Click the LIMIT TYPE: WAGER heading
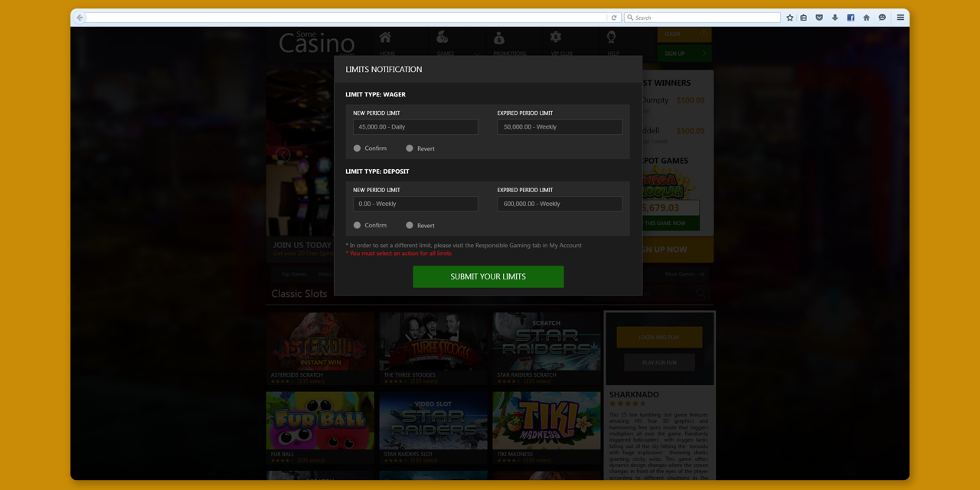Viewport: 980px width, 490px height. [x=375, y=95]
